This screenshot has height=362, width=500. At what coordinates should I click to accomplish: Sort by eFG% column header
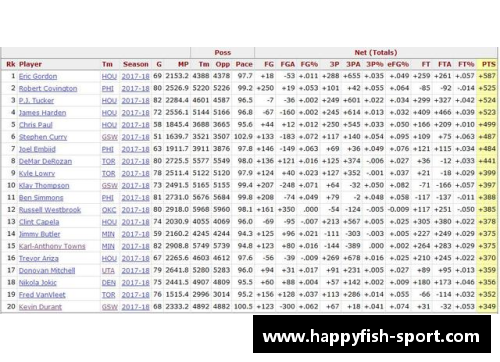pos(398,64)
